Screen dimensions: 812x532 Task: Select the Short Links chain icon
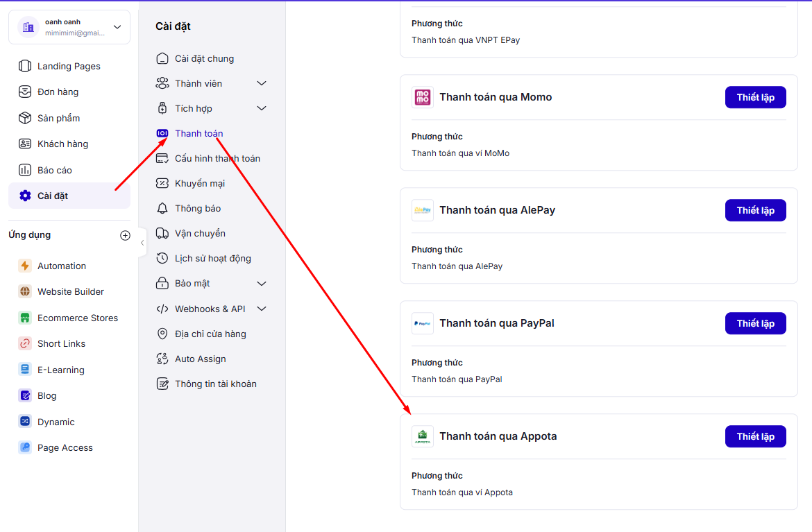[x=25, y=343]
